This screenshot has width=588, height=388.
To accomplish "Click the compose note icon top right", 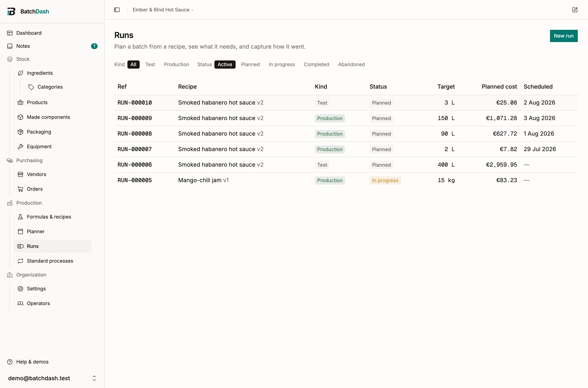I will (575, 10).
